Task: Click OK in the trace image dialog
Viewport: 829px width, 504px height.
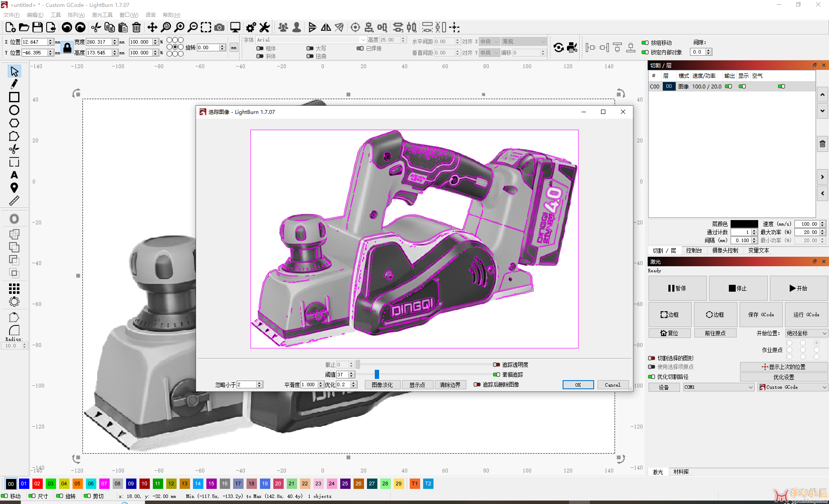Action: [x=578, y=384]
